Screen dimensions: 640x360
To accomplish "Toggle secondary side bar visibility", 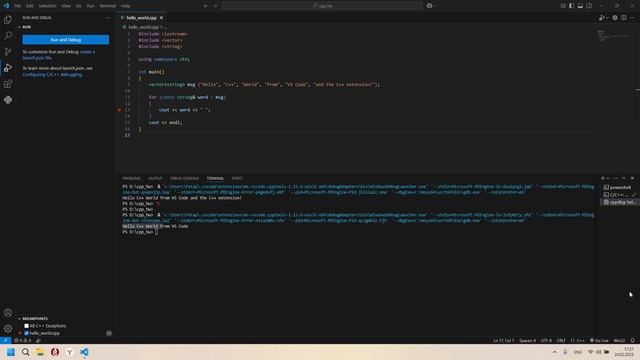I will click(x=589, y=6).
